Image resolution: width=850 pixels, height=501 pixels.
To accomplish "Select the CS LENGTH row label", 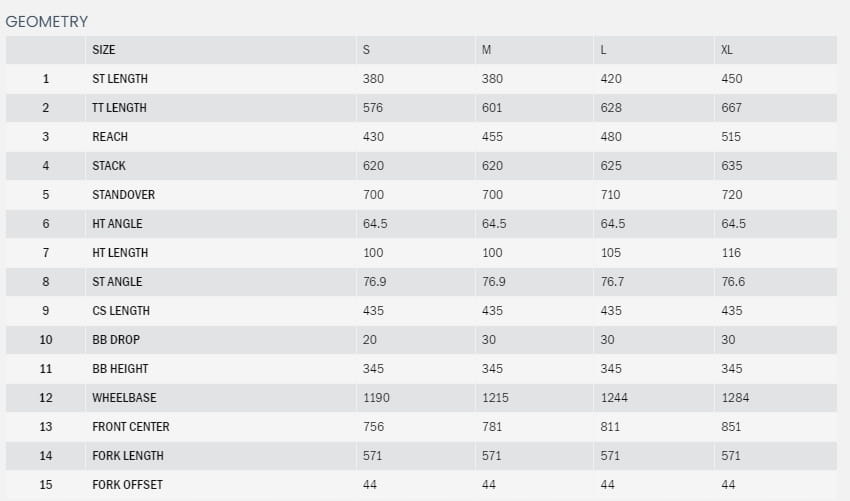I will (x=120, y=311).
